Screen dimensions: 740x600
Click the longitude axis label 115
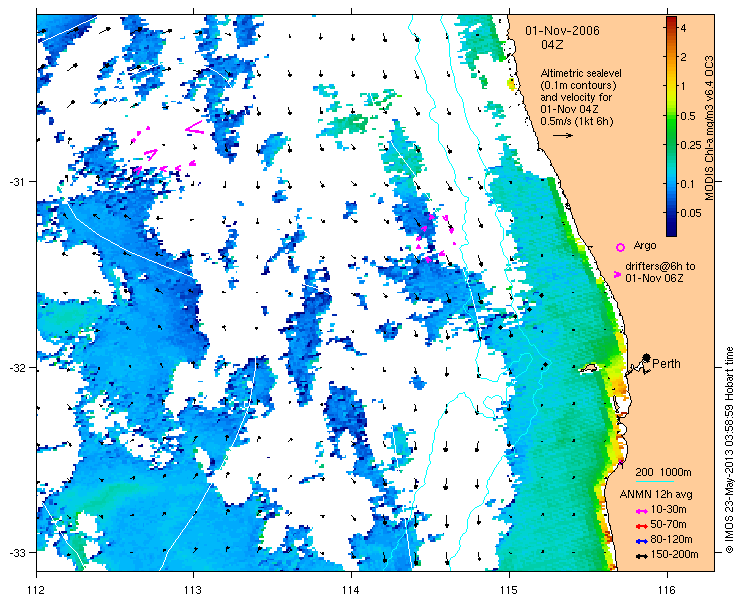click(x=509, y=590)
